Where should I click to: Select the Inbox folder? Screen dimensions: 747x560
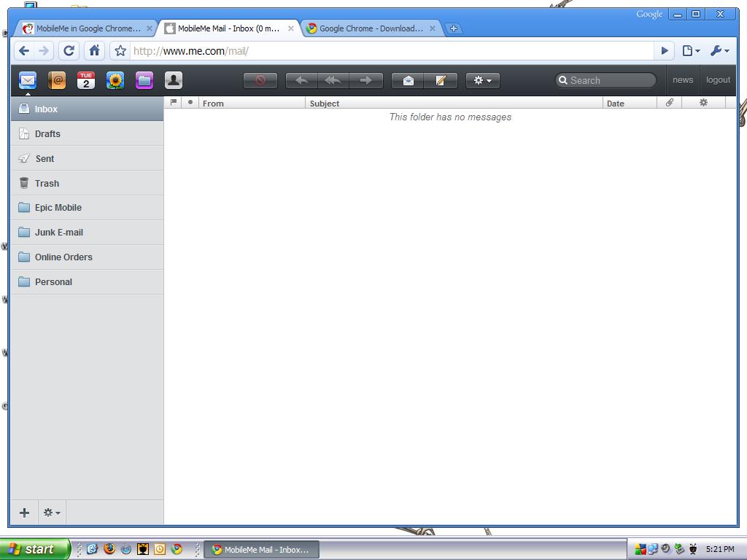tap(45, 109)
